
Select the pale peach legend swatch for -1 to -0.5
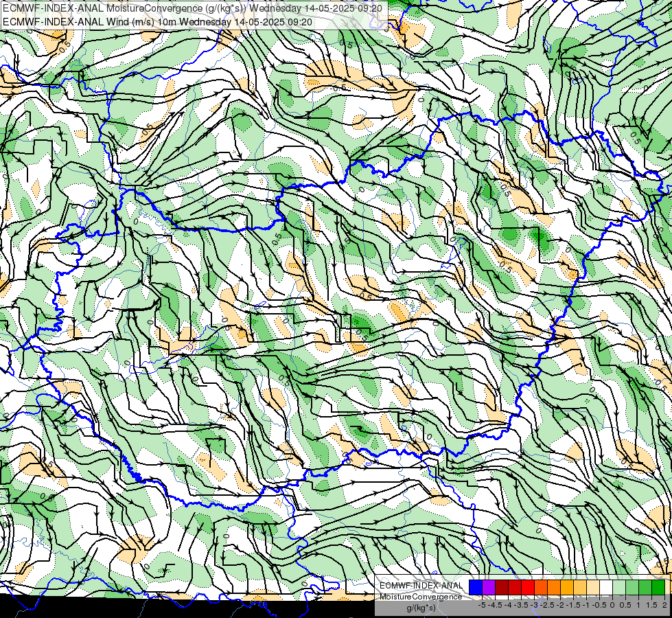[x=593, y=587]
